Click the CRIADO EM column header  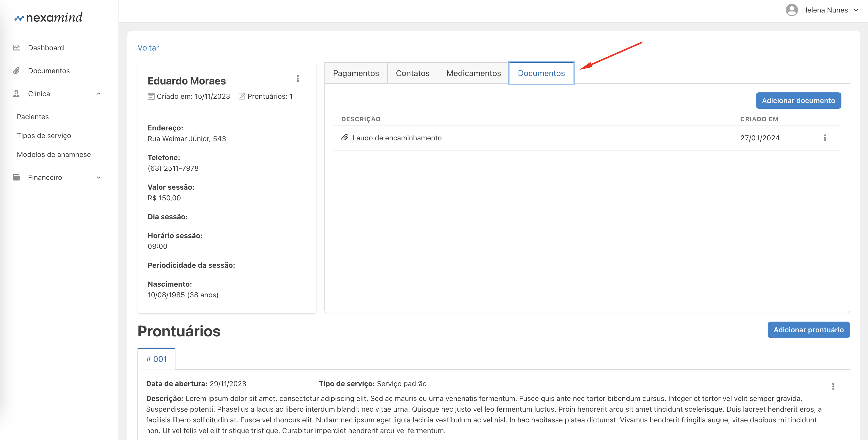[x=759, y=119]
